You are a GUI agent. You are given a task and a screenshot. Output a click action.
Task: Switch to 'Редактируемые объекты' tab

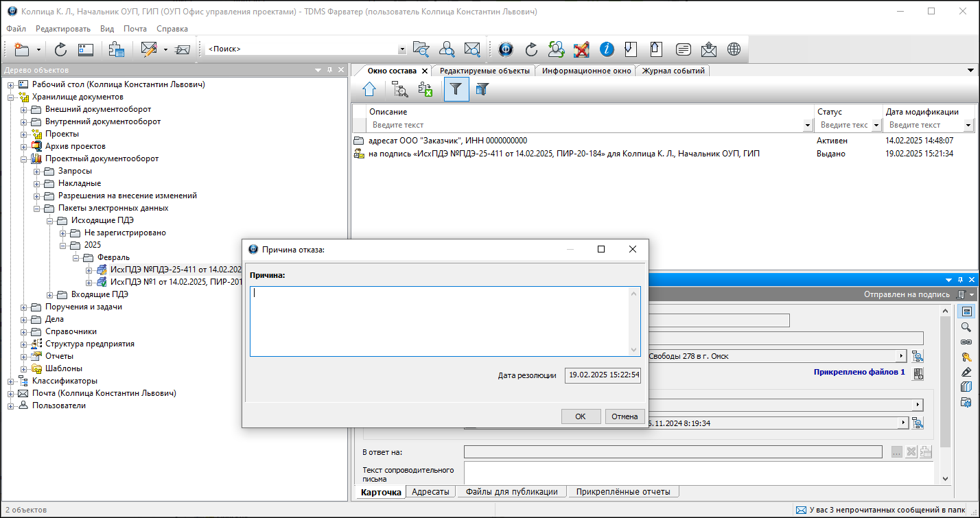tap(485, 71)
